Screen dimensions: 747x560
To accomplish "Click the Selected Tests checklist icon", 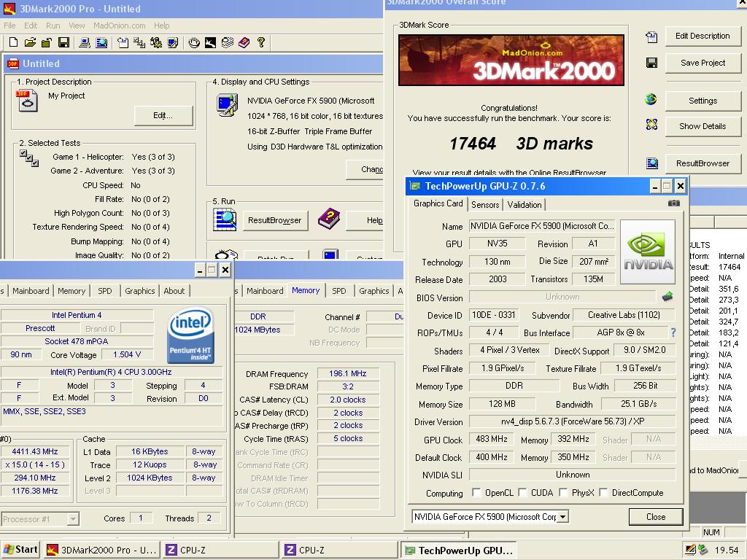I will point(29,158).
